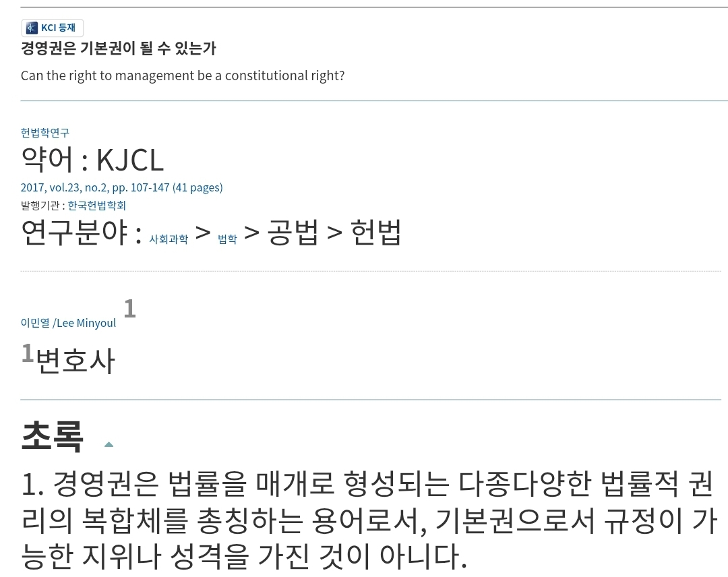Click the 변호사 affiliation text
Viewport: 728px width, 577px height.
75,361
